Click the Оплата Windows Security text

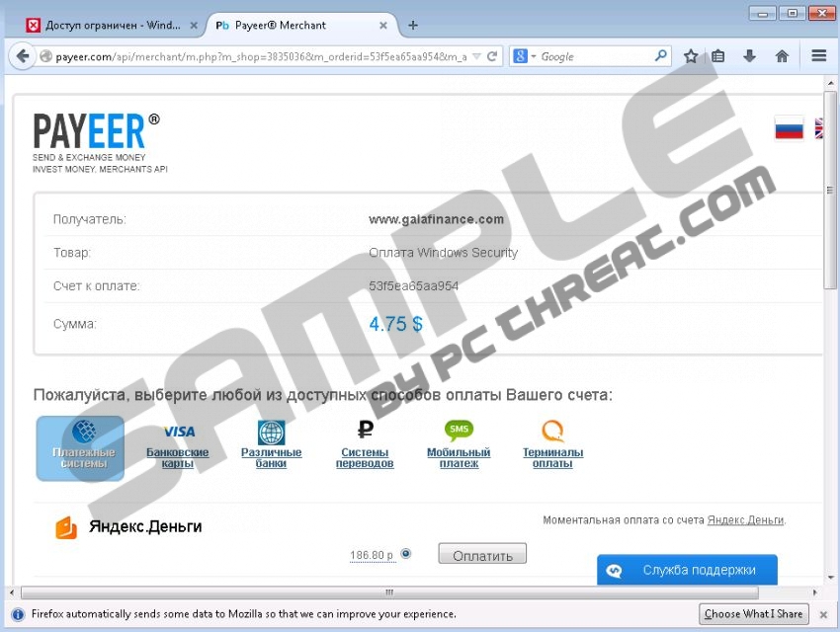pos(443,253)
